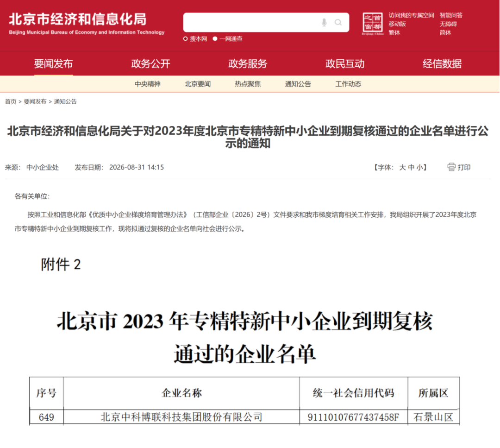Click the table cell with number 649

[x=46, y=417]
